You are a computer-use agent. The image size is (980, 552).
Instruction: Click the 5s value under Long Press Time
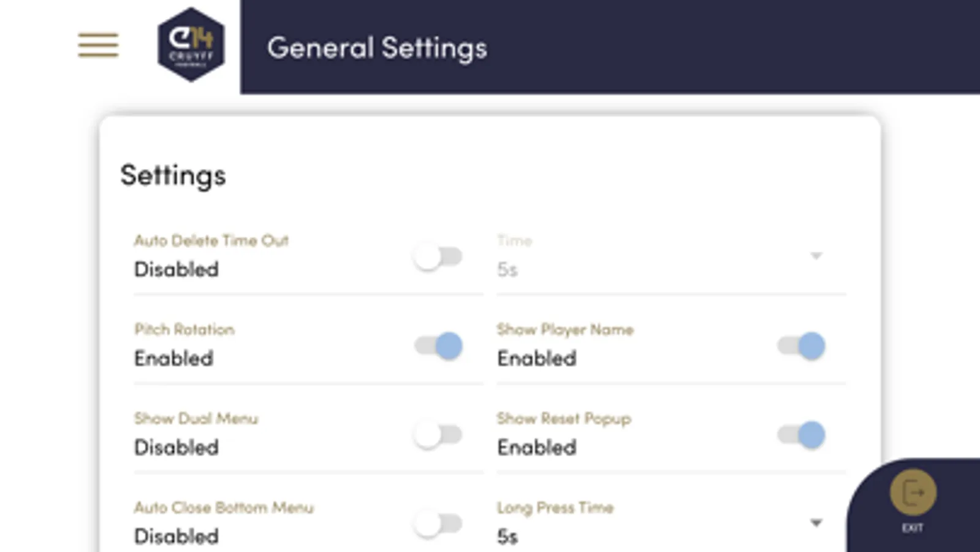tap(507, 535)
